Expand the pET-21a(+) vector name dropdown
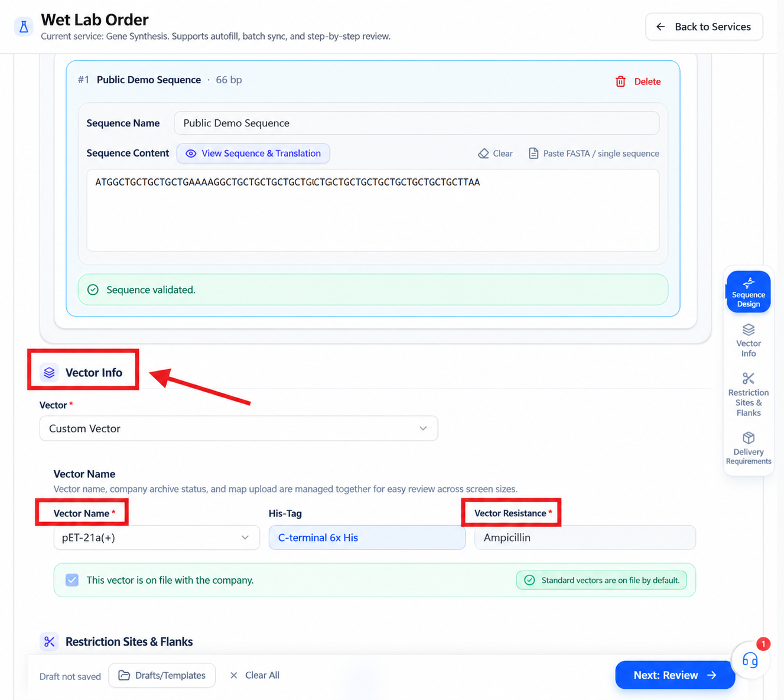This screenshot has height=700, width=784. click(x=157, y=538)
